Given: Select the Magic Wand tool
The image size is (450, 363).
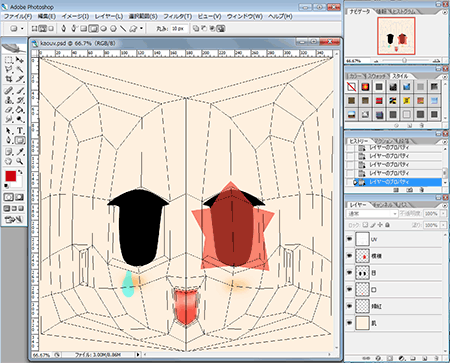Looking at the screenshot, I should [19, 69].
